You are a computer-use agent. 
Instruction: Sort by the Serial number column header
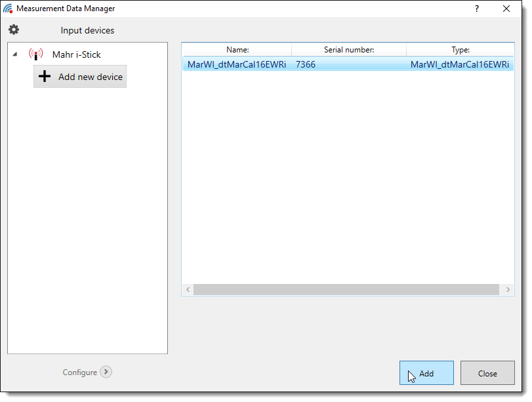point(349,50)
